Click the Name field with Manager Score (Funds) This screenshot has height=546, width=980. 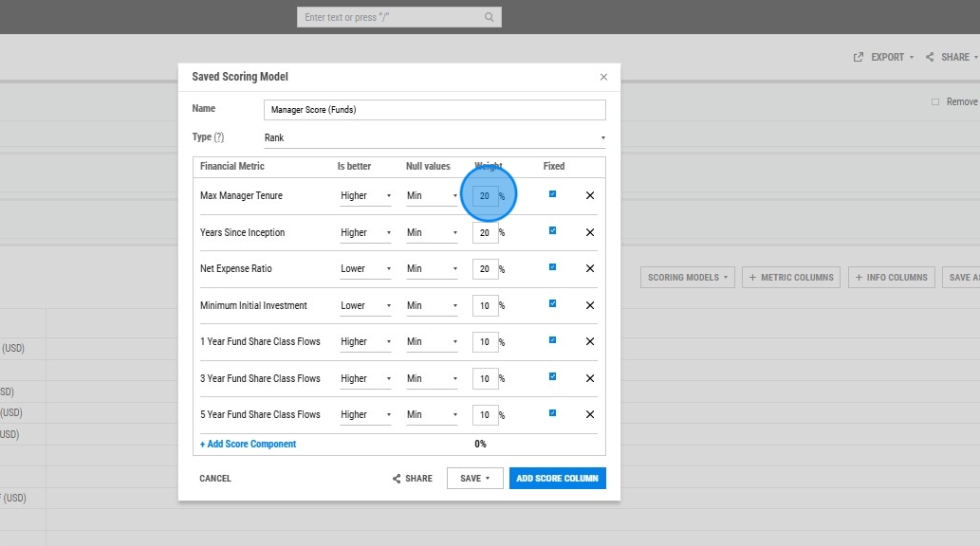(x=435, y=110)
